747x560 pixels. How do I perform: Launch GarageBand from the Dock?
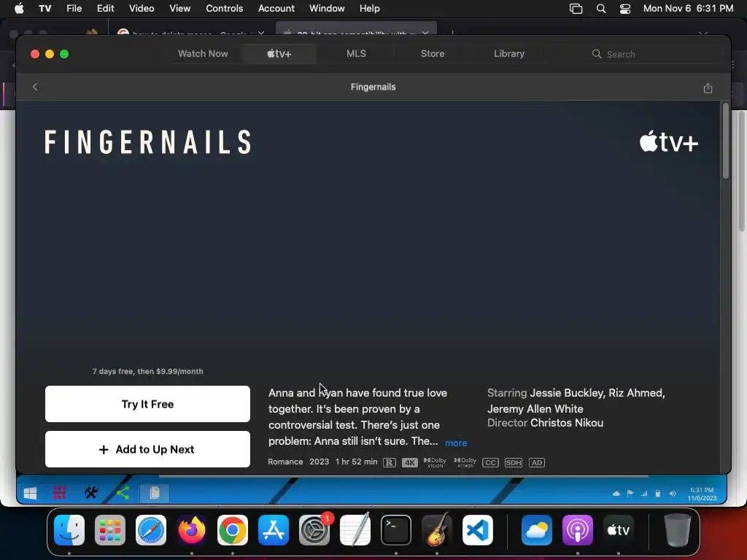[437, 530]
